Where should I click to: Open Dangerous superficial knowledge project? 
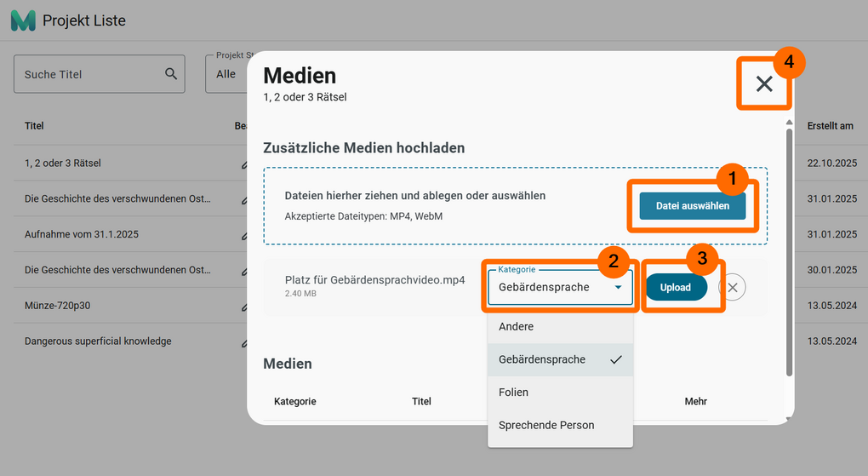point(98,341)
